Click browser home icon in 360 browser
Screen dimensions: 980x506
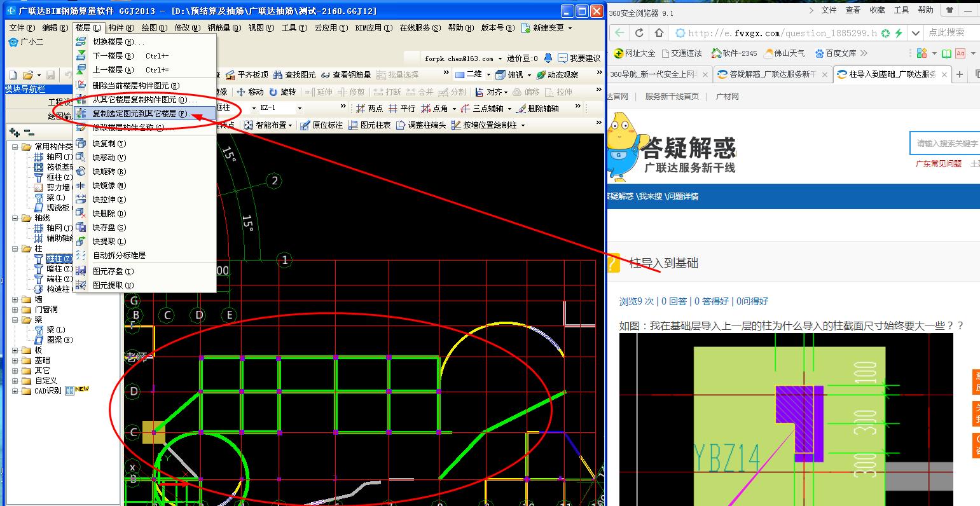pos(659,33)
